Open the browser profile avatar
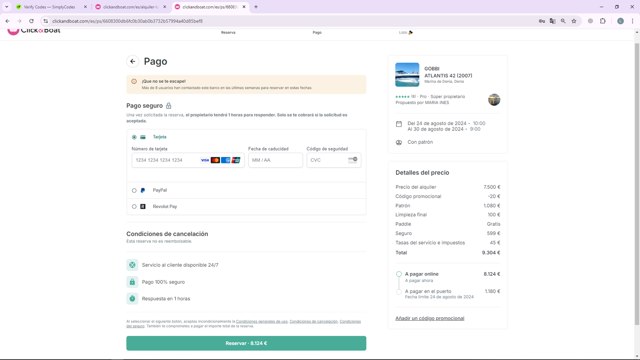 point(620,21)
